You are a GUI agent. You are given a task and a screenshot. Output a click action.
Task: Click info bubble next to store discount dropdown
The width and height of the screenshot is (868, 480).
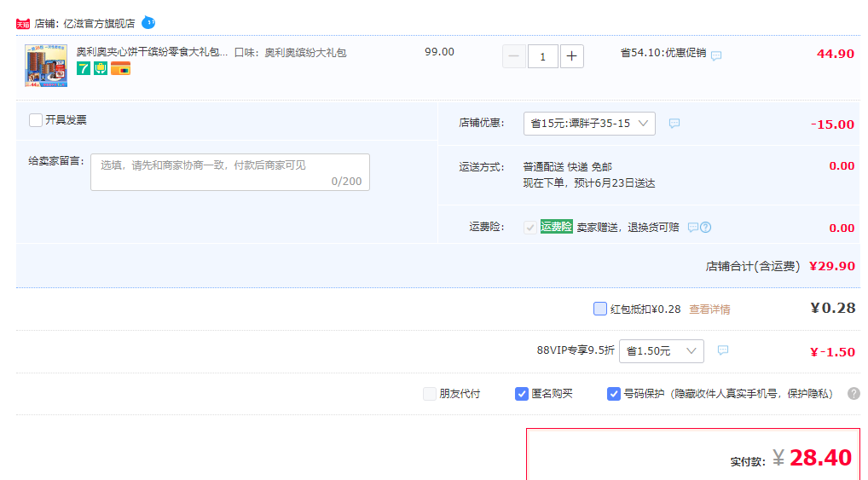click(x=674, y=124)
